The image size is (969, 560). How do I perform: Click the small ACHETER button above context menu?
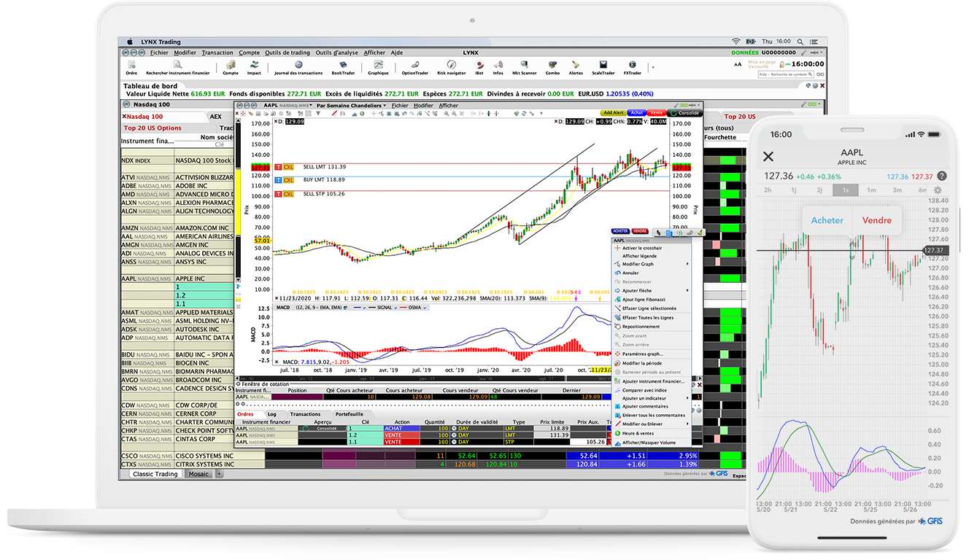point(619,231)
